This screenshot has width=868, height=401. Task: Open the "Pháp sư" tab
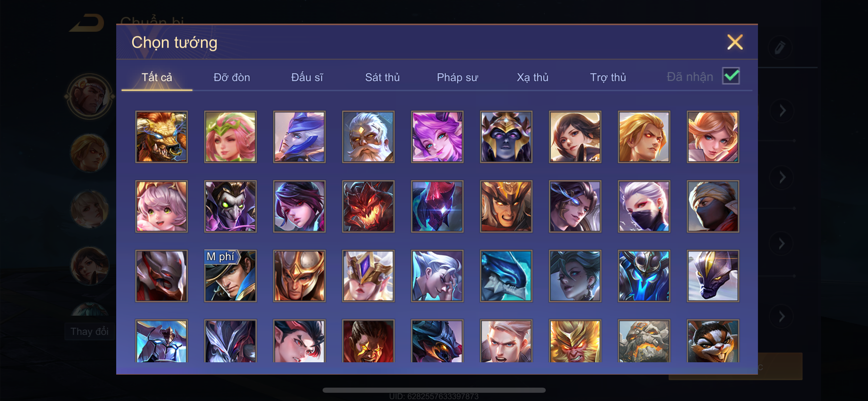pyautogui.click(x=457, y=77)
